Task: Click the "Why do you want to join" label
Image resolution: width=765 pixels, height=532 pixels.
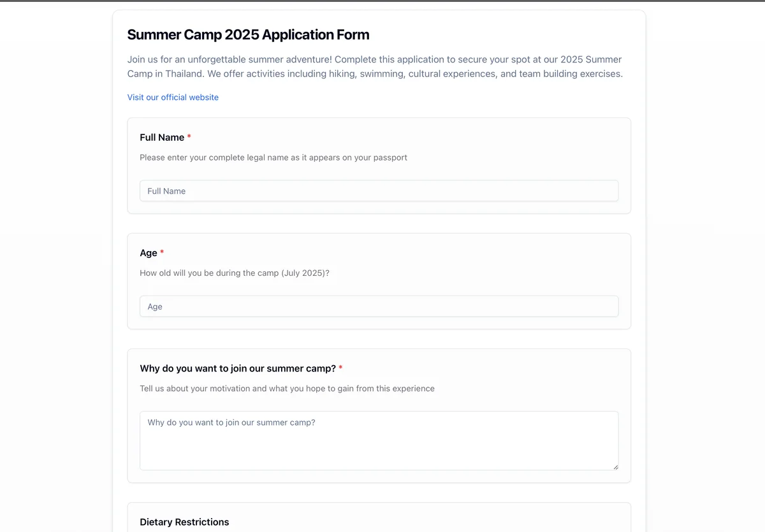Action: click(237, 368)
